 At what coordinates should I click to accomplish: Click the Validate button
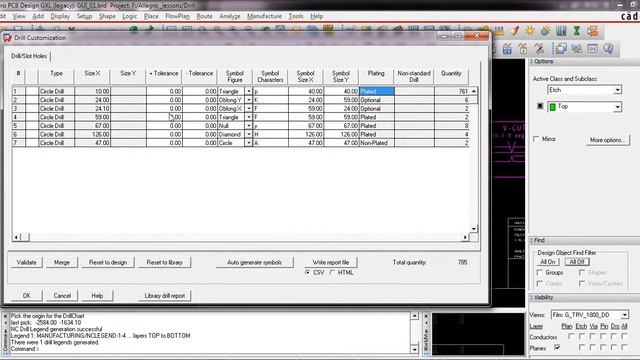27,262
